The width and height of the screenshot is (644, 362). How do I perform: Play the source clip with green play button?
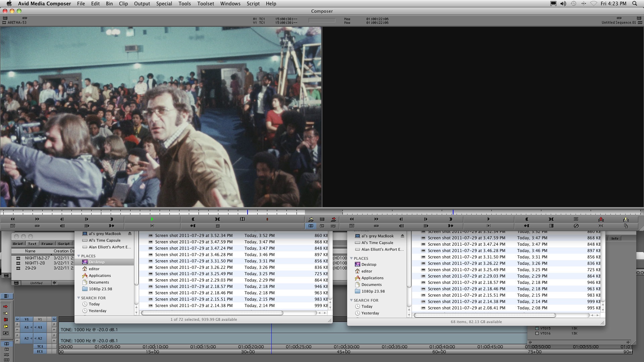152,219
